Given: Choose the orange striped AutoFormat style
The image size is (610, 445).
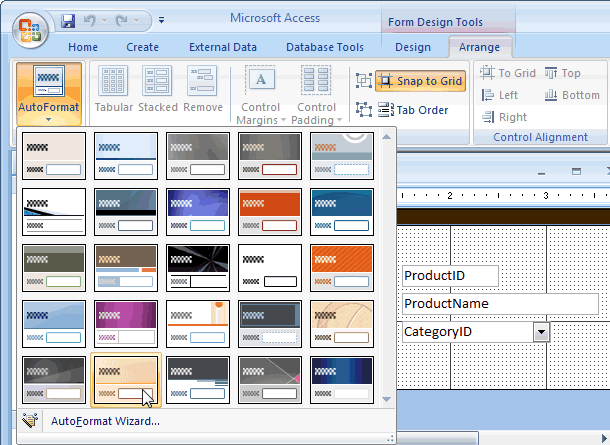Looking at the screenshot, I should (x=342, y=268).
